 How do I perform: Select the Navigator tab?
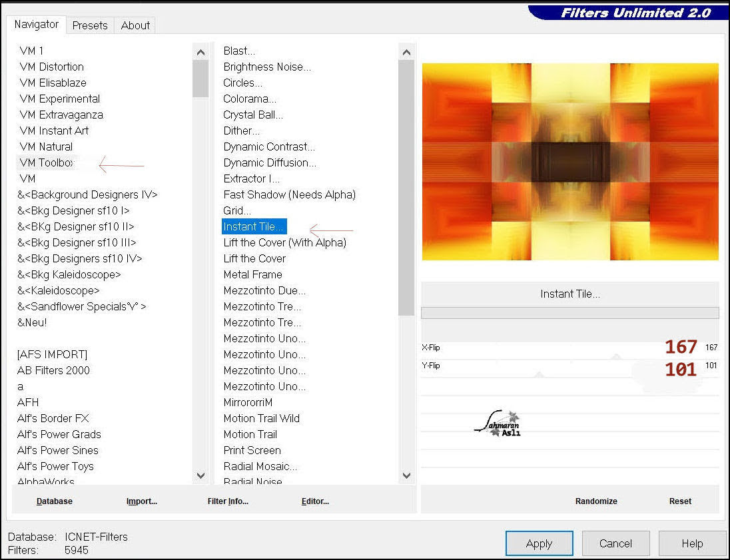(36, 25)
